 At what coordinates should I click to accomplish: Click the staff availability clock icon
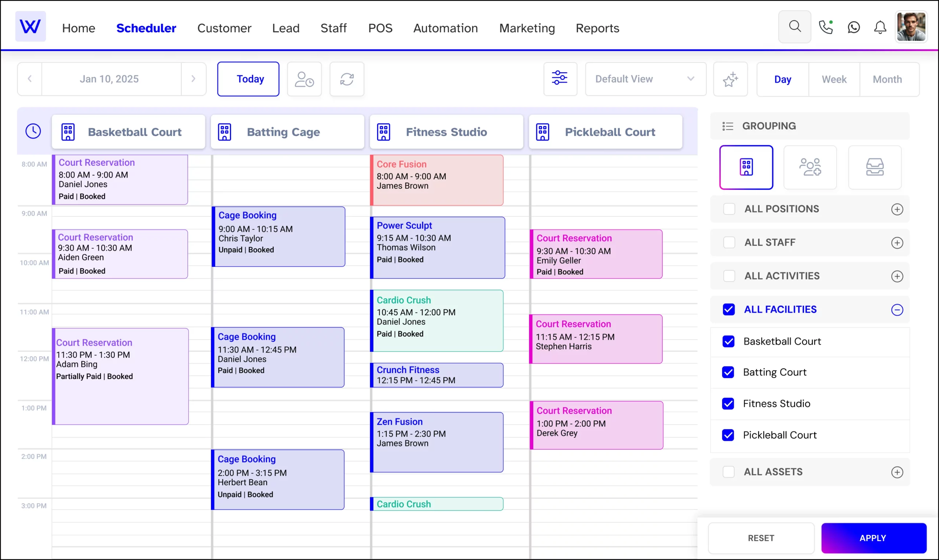point(304,79)
